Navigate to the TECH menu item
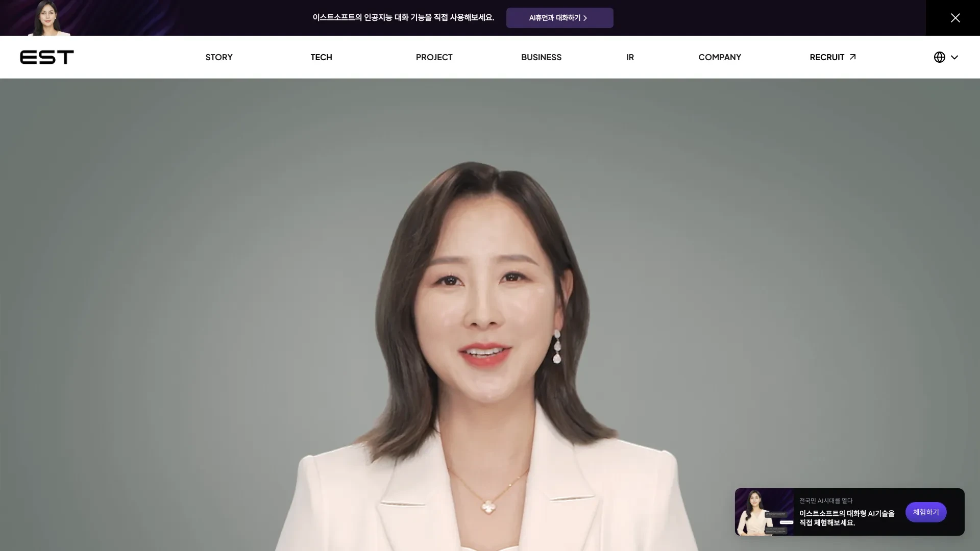This screenshot has height=551, width=980. coord(321,57)
